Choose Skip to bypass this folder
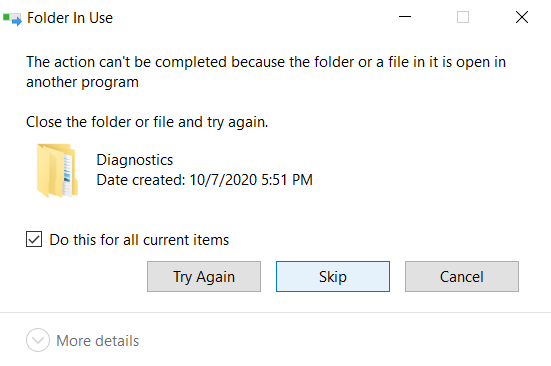 333,276
